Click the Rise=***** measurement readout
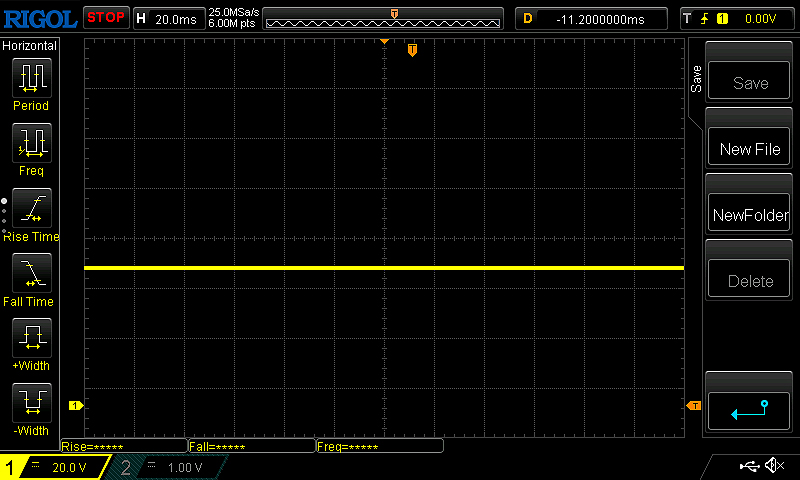This screenshot has height=480, width=800. coord(124,447)
